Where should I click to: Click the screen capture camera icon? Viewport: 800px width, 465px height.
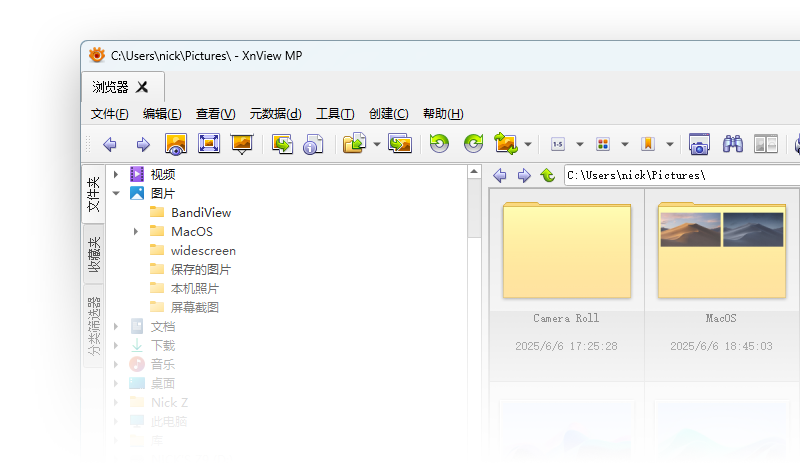[x=699, y=144]
